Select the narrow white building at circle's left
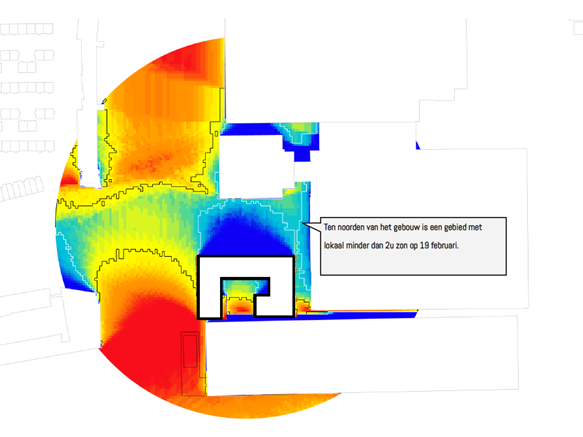The image size is (583, 437). tap(89, 149)
